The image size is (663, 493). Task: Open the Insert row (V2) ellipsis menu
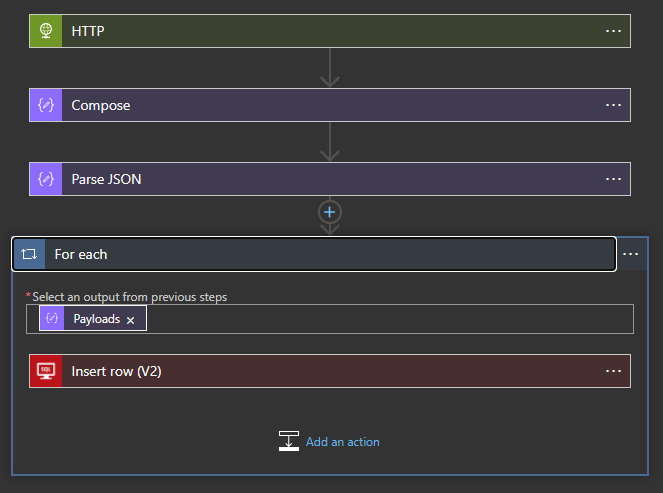point(613,371)
